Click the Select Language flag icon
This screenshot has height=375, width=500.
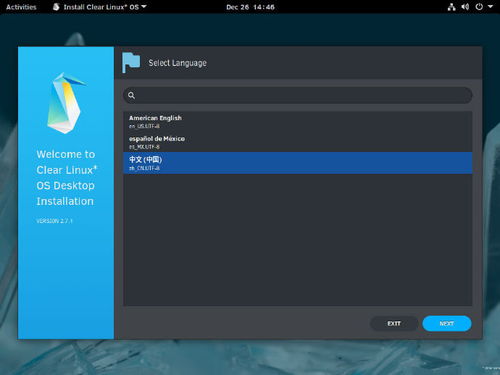(x=131, y=62)
